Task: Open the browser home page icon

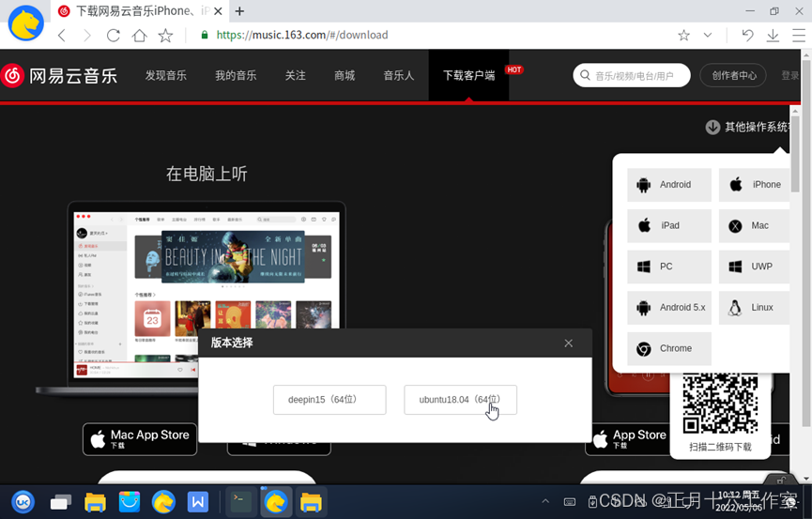Action: [x=139, y=36]
